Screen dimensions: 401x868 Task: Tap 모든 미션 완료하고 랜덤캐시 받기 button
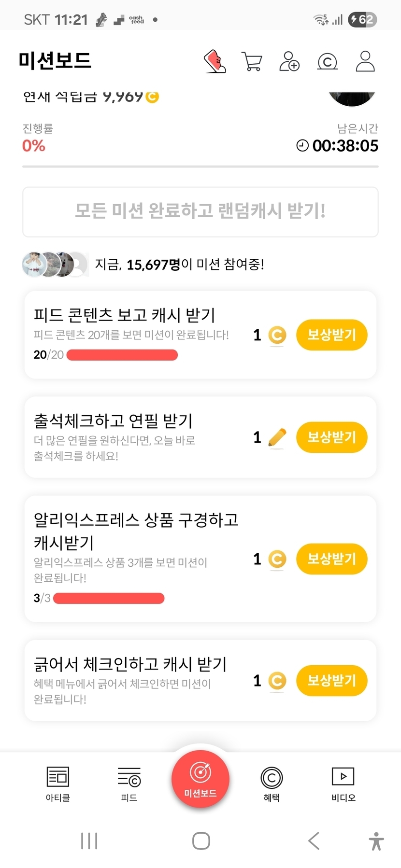click(x=200, y=211)
